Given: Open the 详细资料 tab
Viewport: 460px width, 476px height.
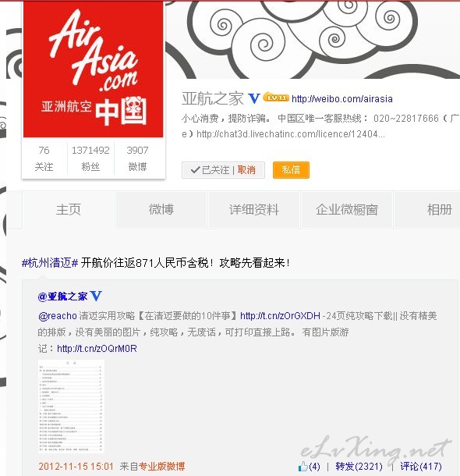Looking at the screenshot, I should (x=254, y=210).
